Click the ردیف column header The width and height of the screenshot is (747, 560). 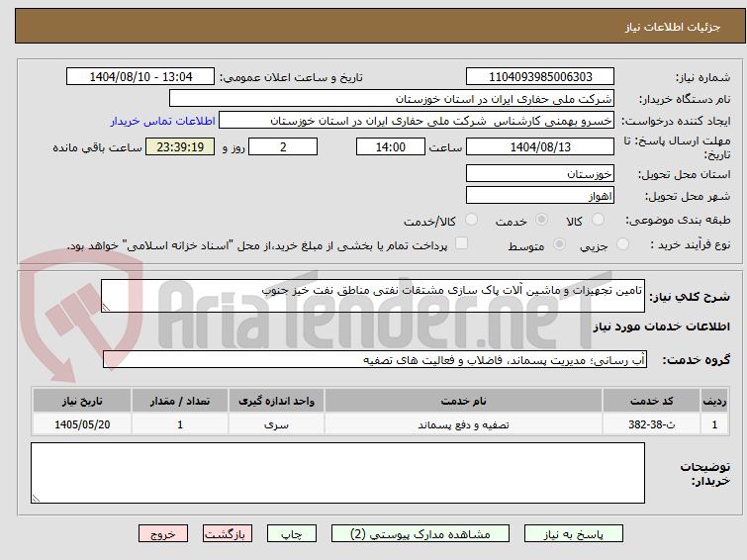pyautogui.click(x=714, y=401)
